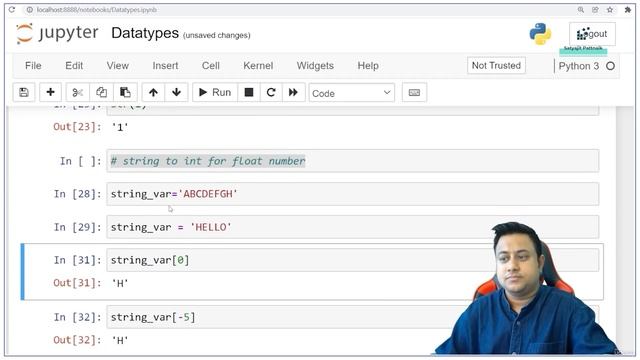This screenshot has height=360, width=640.
Task: Click the comment cell about string to int
Action: 353,161
